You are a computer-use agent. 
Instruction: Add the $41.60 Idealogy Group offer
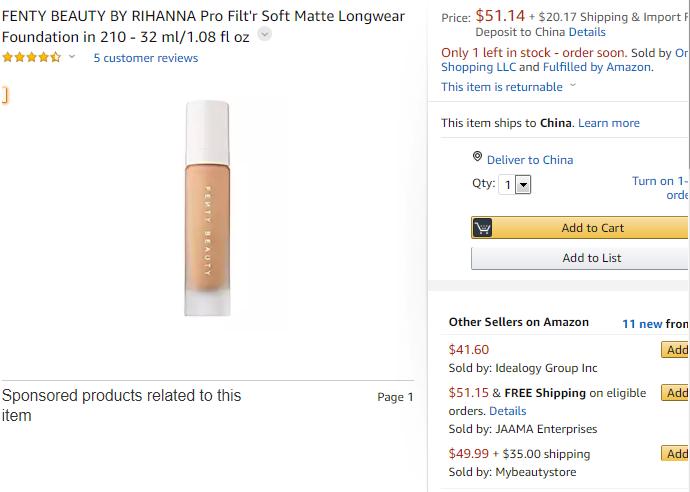(x=676, y=350)
